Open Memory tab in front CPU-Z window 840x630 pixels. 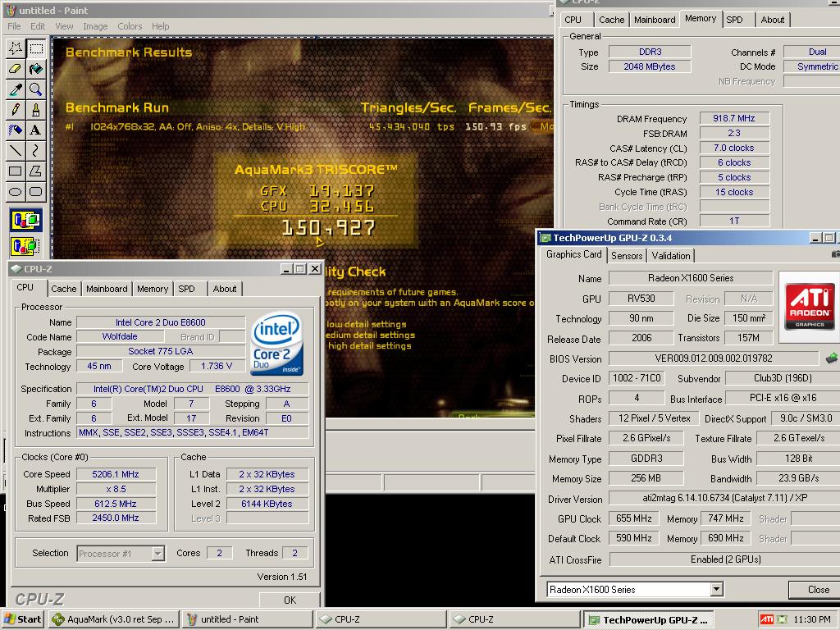tap(152, 289)
